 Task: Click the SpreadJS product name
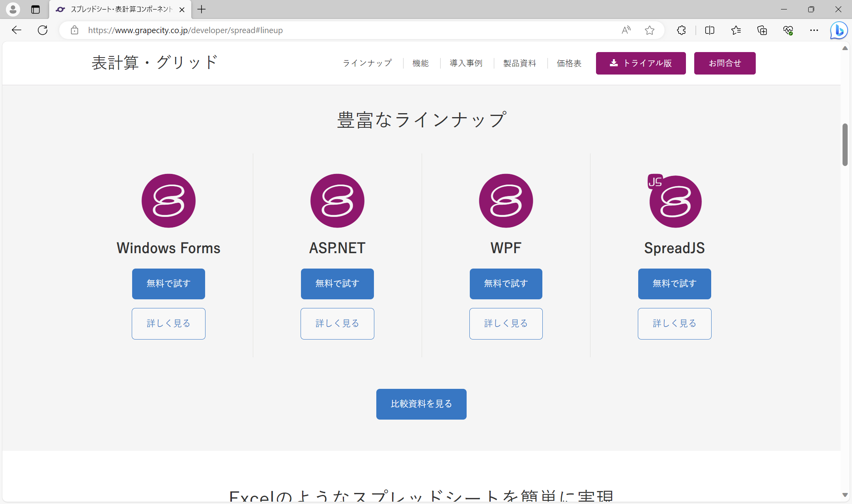click(674, 248)
